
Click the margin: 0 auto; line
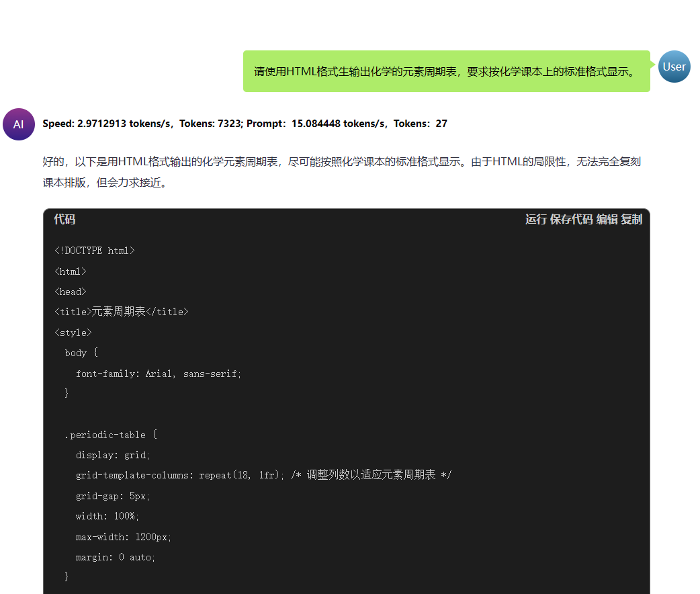[115, 557]
